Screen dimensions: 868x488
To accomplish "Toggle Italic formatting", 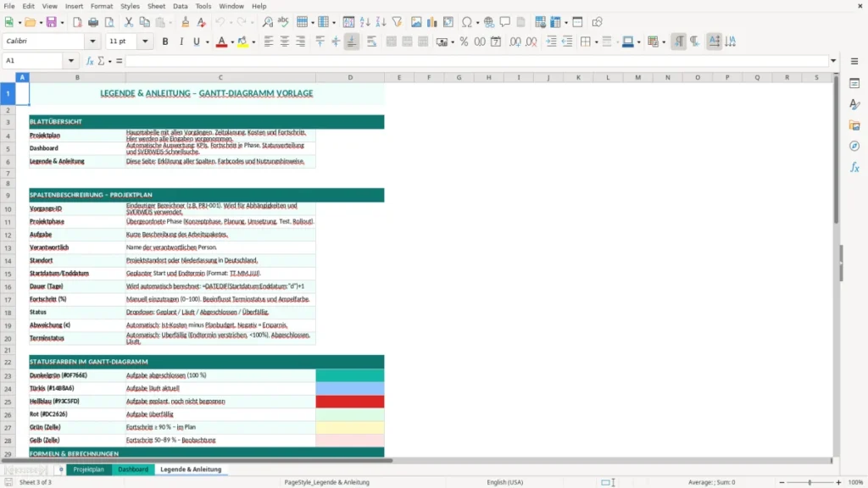I will pos(181,42).
